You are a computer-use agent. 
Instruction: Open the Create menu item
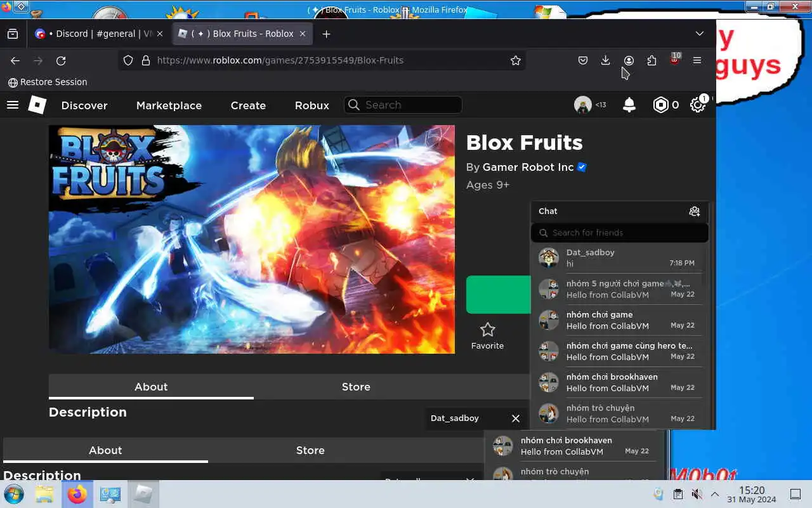248,105
